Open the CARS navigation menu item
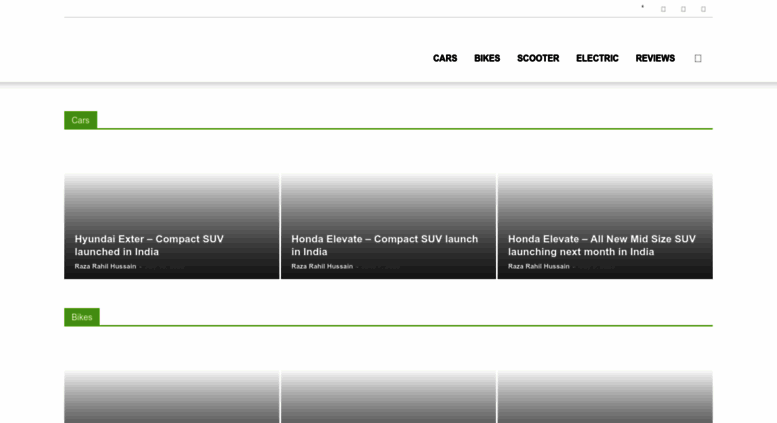Image resolution: width=777 pixels, height=423 pixels. [x=444, y=58]
